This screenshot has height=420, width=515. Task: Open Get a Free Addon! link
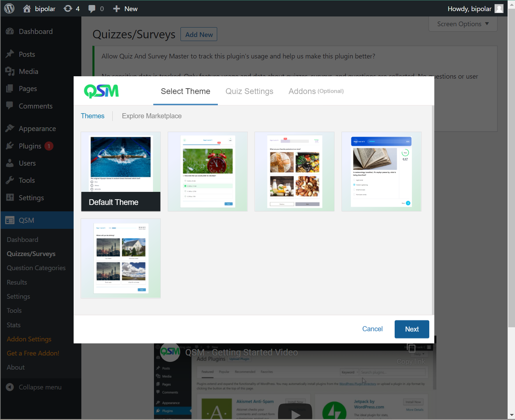coord(33,353)
